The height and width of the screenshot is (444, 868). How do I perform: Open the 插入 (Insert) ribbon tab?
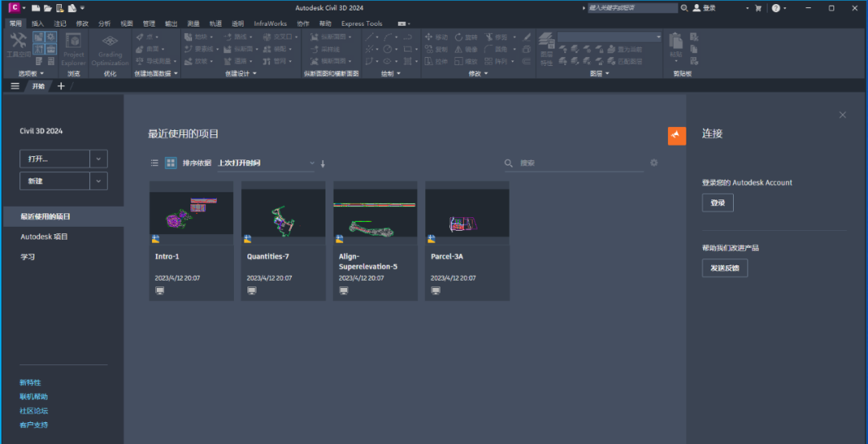click(x=38, y=23)
